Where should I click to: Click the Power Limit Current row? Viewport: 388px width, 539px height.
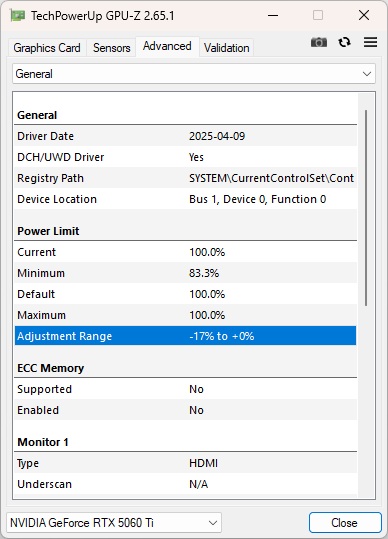(x=186, y=252)
